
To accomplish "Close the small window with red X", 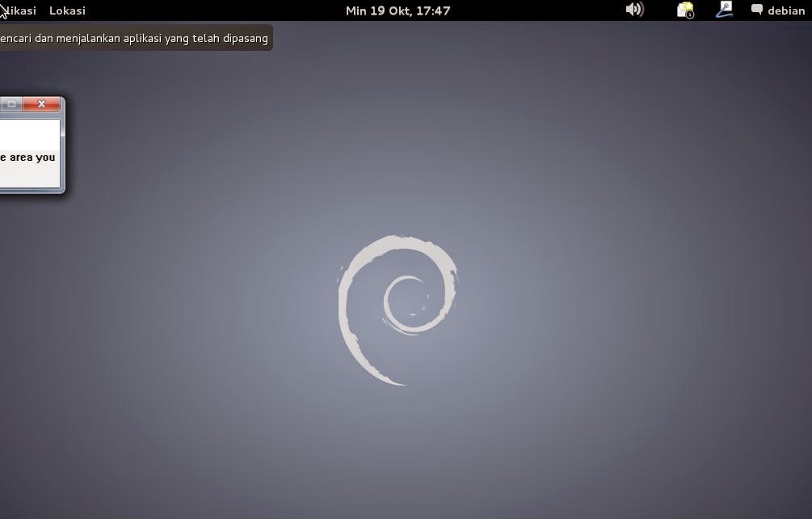I will point(41,104).
